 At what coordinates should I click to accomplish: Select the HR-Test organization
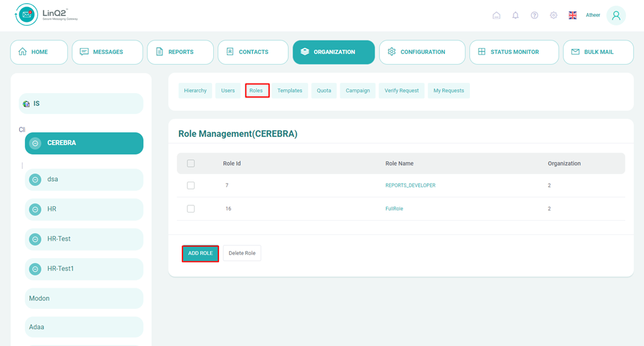tap(84, 239)
